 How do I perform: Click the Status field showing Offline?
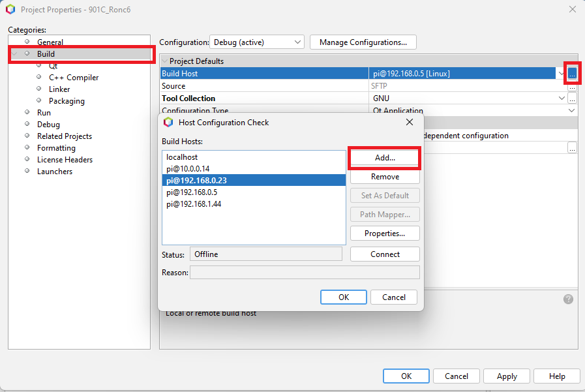[x=266, y=254]
